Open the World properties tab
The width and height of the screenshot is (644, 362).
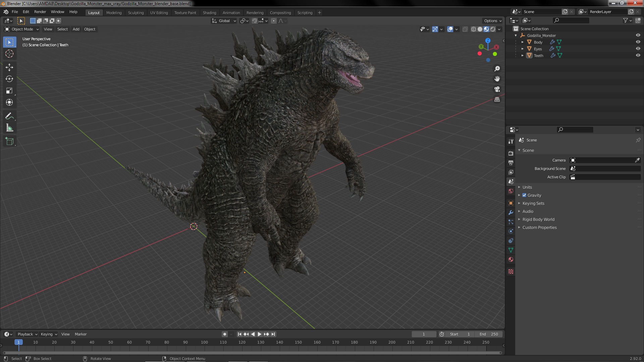511,191
